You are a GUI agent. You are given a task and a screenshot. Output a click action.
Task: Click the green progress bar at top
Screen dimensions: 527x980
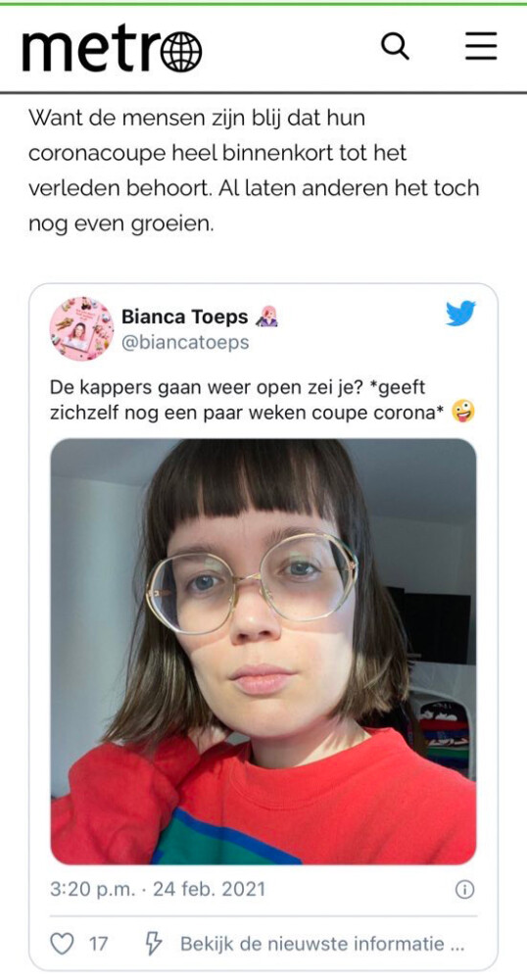(x=263, y=3)
